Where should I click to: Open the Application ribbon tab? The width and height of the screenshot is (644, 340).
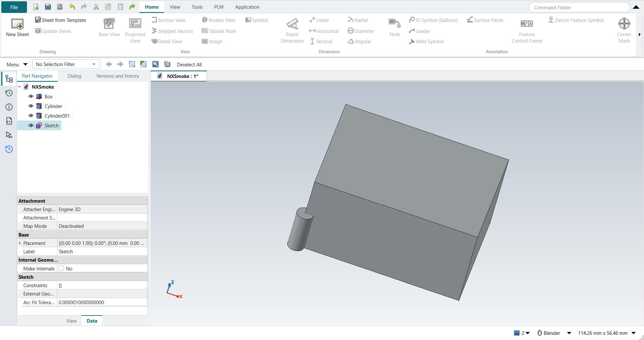tap(247, 7)
